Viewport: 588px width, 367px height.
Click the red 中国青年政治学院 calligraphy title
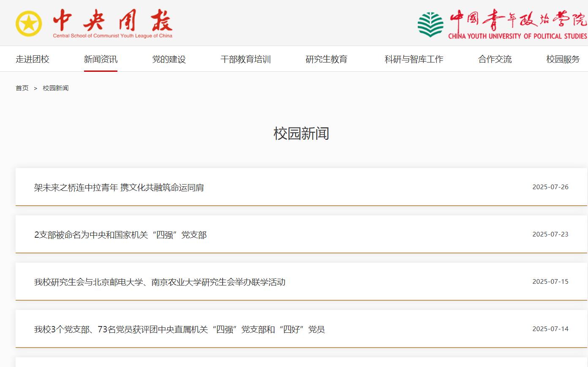[x=518, y=19]
